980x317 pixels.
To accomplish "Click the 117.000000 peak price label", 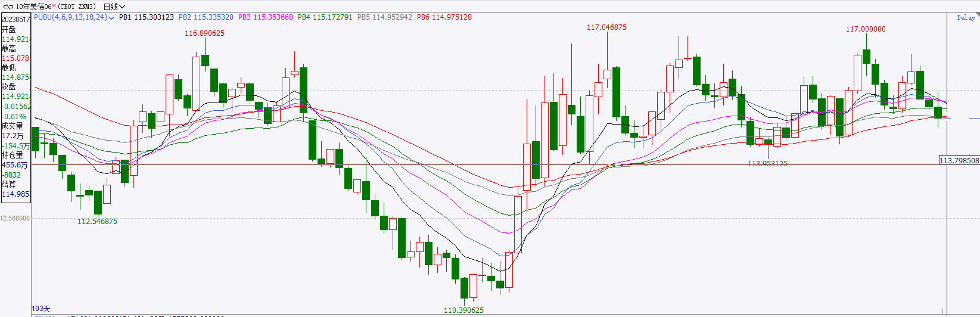I will pos(866,29).
